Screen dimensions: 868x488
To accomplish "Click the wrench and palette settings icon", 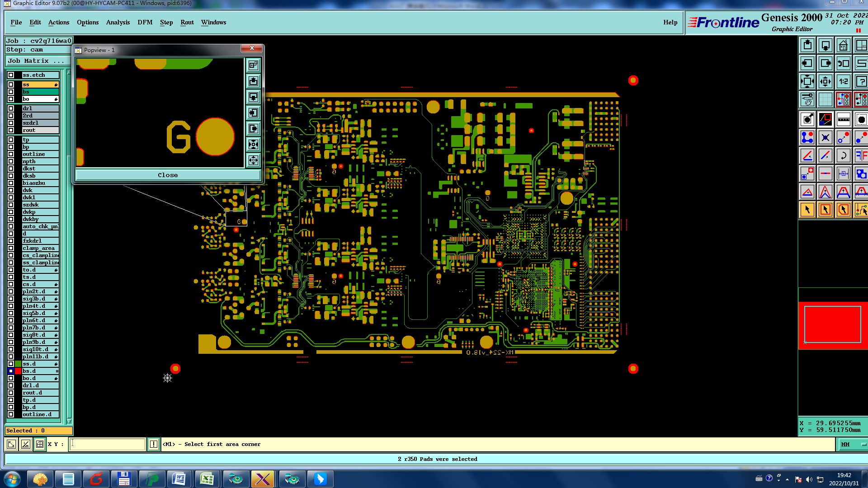I will 807,99.
